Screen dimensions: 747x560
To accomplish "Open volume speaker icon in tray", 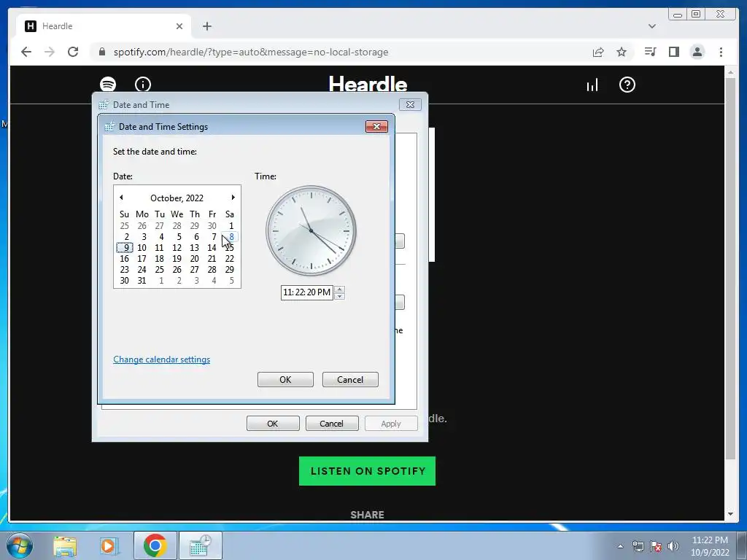I will tap(673, 546).
